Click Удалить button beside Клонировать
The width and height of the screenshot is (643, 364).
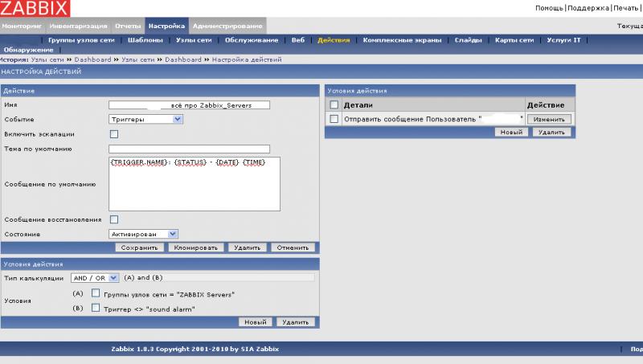click(247, 247)
